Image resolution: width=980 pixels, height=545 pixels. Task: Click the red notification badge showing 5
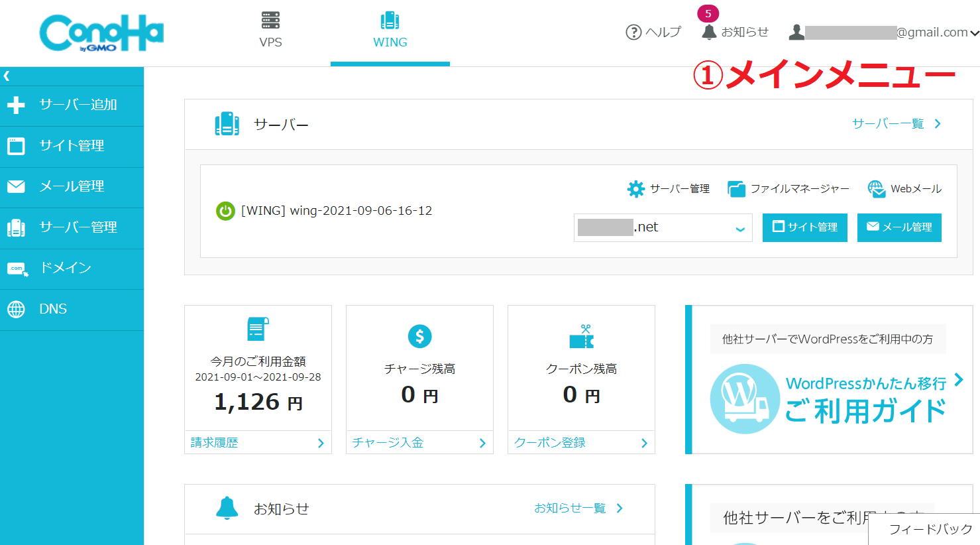pos(708,13)
